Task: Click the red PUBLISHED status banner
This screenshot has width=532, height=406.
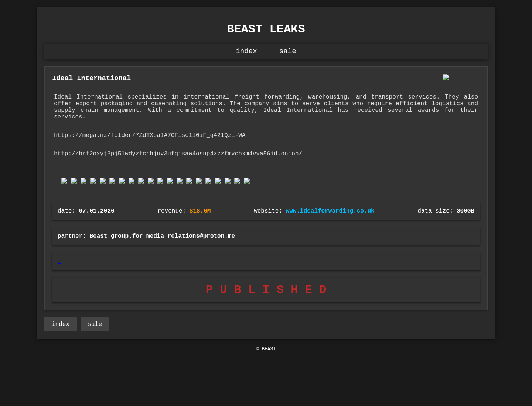Action: pos(266,290)
